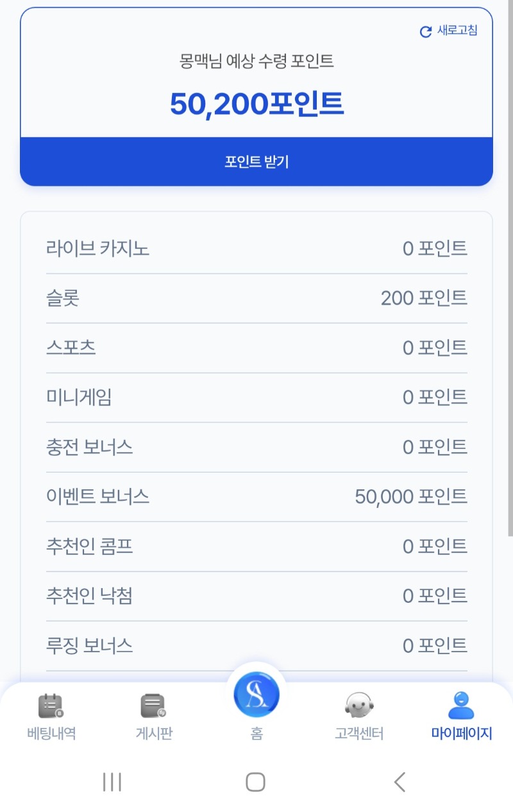Select the 라이브 카지노 points row
This screenshot has height=812, width=513.
coord(256,248)
